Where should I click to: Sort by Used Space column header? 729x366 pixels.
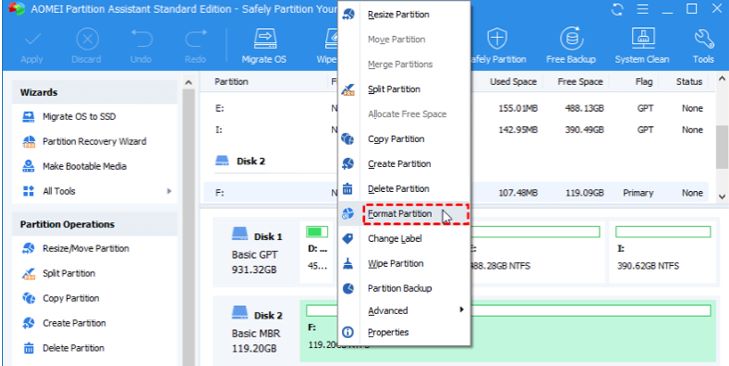click(513, 82)
